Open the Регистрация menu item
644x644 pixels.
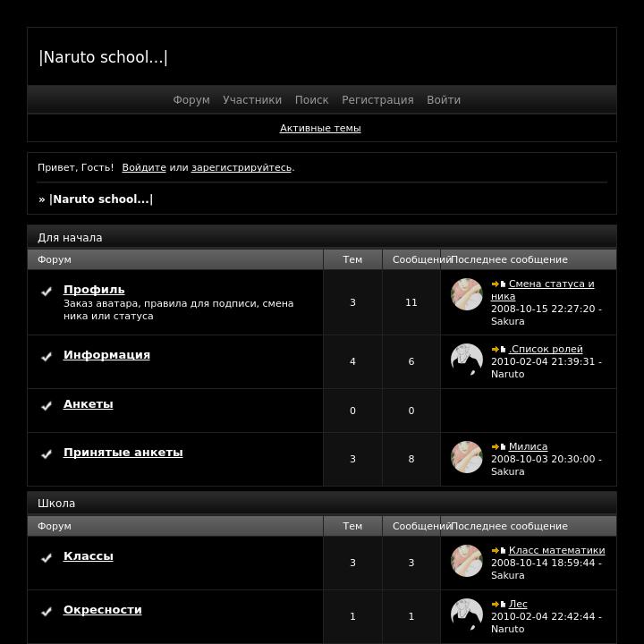tap(377, 100)
